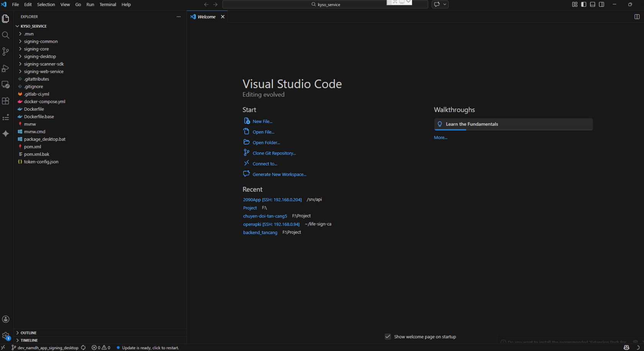Image resolution: width=644 pixels, height=351 pixels.
Task: Click the Accounts icon in activity bar
Action: (5, 319)
